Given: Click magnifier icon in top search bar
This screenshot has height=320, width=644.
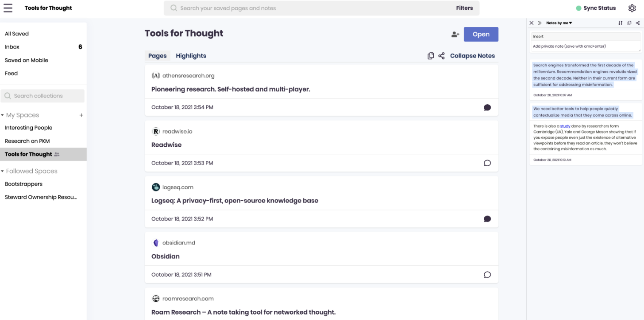Looking at the screenshot, I should pos(174,8).
